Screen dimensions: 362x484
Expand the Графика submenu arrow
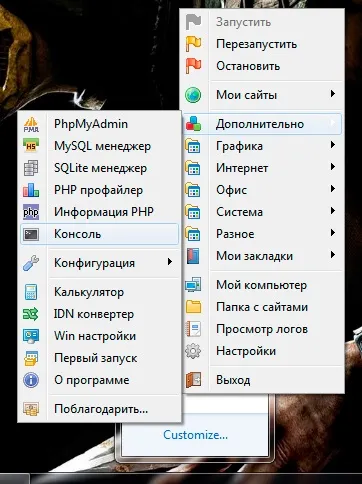(332, 145)
